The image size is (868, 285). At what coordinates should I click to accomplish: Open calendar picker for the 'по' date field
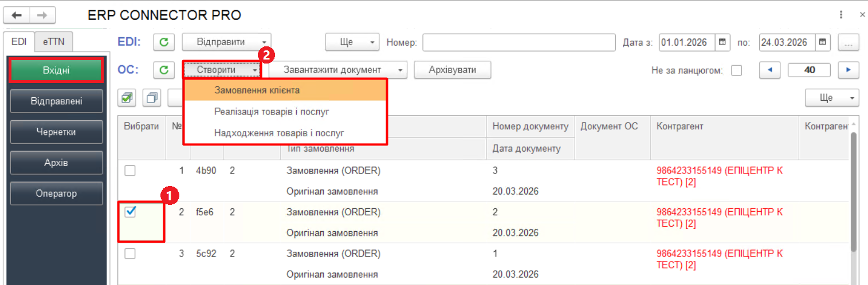coord(823,42)
